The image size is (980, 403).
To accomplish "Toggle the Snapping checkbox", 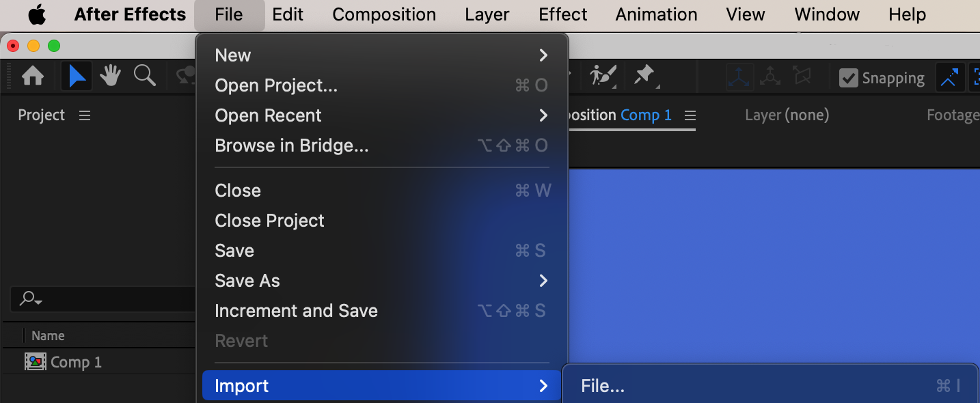I will (848, 78).
